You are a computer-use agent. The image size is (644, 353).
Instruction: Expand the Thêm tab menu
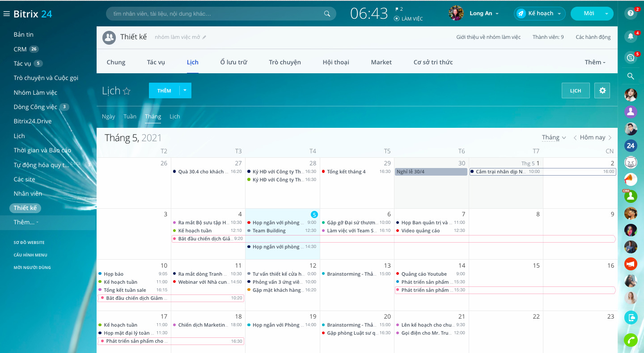(x=595, y=62)
